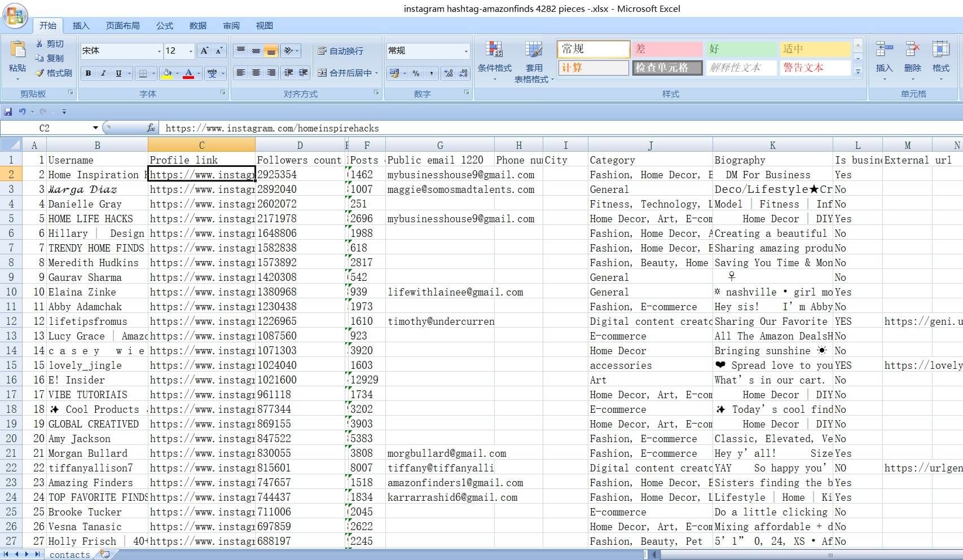
Task: Switch to the 页面布局 (Page Layout) tab
Action: pos(122,25)
